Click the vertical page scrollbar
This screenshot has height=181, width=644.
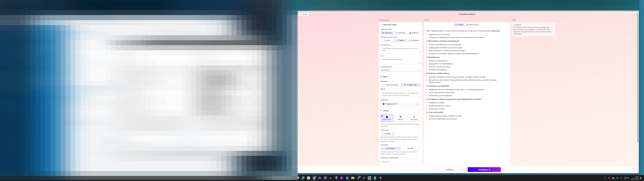638,78
